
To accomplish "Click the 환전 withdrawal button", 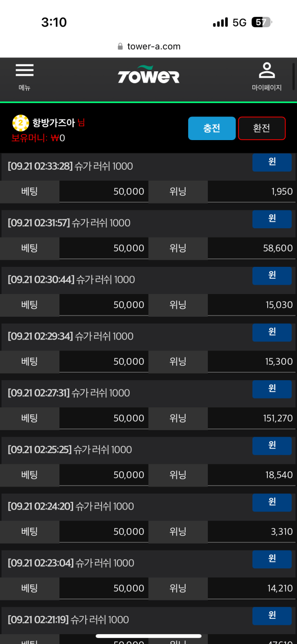I will coord(262,128).
